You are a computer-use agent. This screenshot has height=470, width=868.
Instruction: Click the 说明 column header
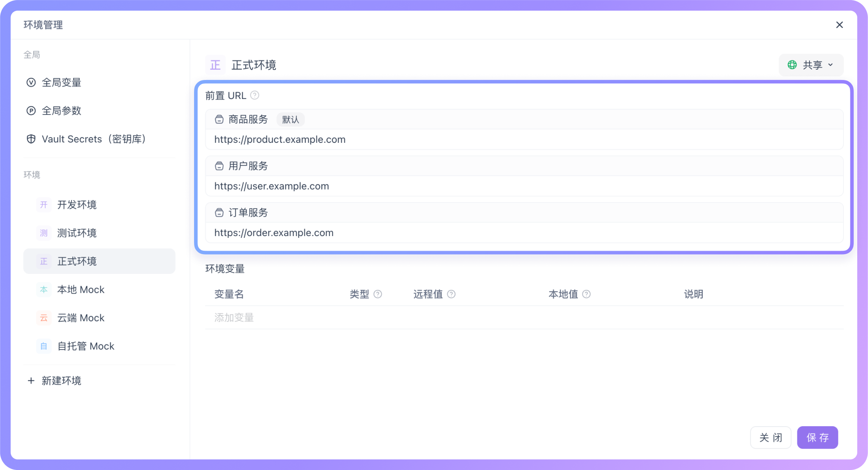[x=694, y=294]
